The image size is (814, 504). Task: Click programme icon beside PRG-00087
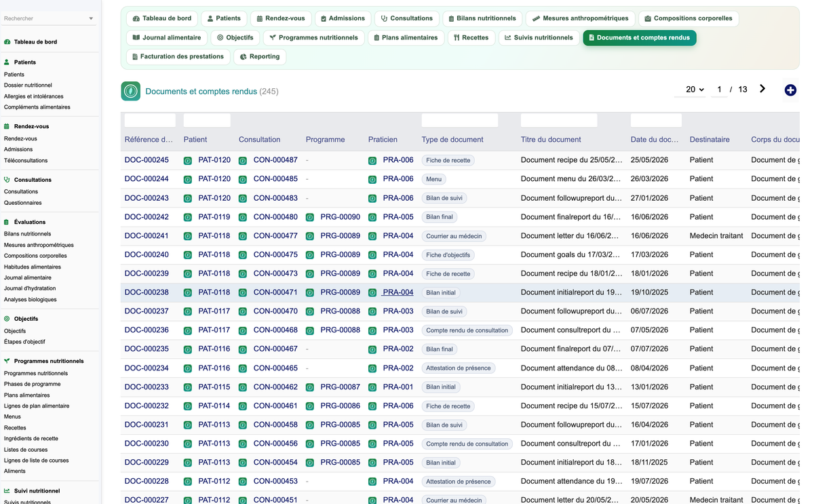coord(310,387)
